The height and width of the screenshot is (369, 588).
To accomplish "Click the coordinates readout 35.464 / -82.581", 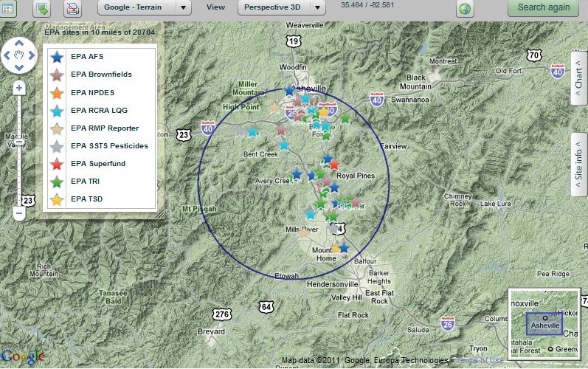I will [x=367, y=5].
